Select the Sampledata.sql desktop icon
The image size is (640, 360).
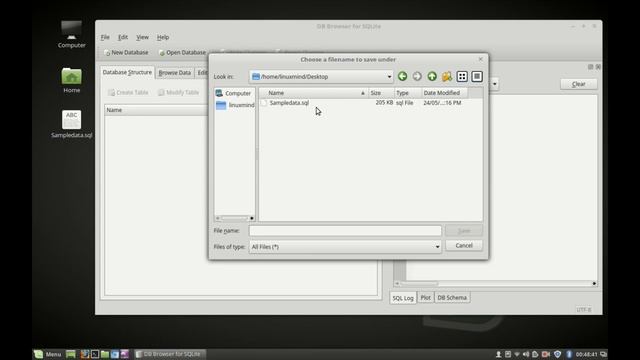[71, 124]
